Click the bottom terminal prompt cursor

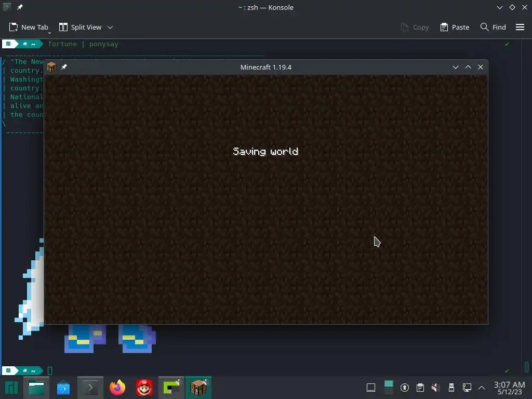coord(50,371)
